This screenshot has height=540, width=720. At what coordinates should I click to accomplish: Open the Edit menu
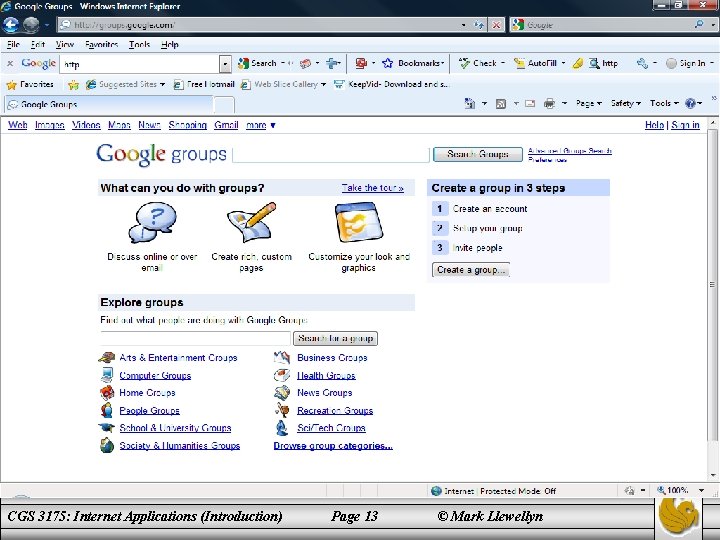[x=38, y=45]
